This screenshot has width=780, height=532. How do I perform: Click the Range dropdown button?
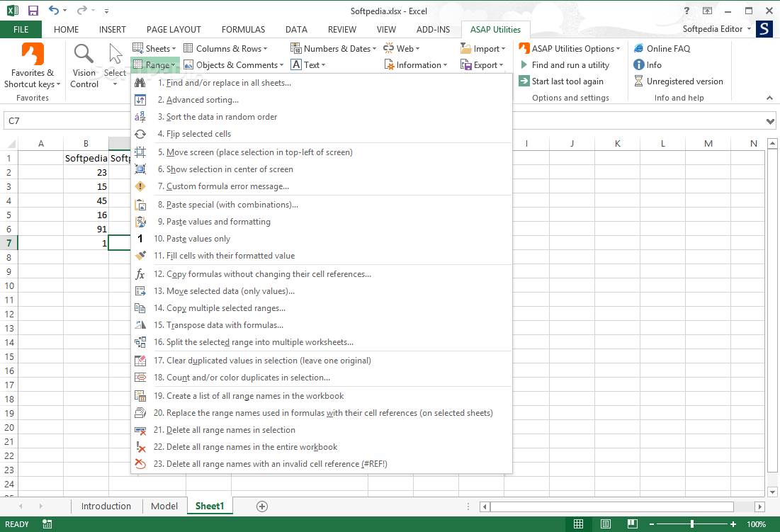coord(154,64)
